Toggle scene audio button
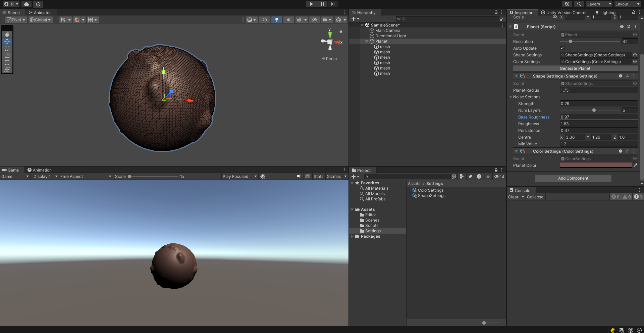Viewport: 644px width, 333px height. [288, 20]
